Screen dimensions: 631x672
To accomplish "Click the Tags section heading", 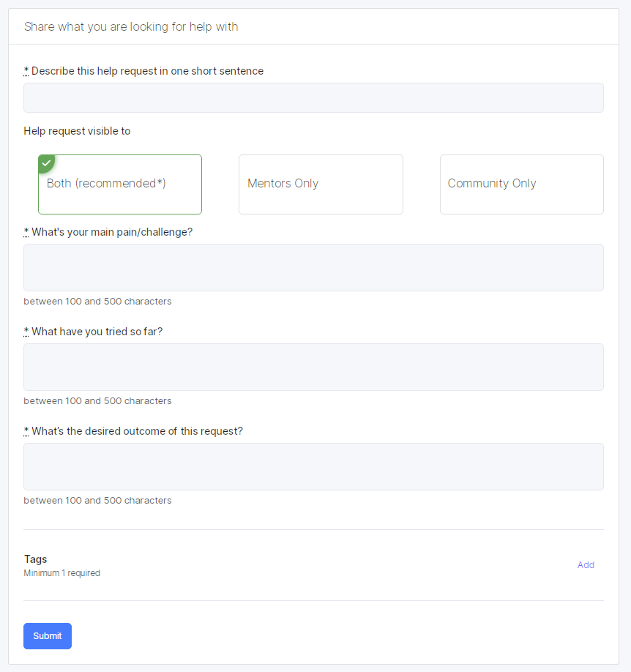I will (36, 559).
